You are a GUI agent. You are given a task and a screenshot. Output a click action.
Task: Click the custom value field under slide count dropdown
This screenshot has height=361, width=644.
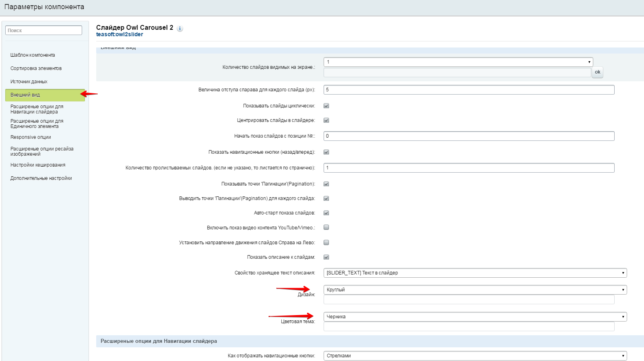pyautogui.click(x=457, y=72)
